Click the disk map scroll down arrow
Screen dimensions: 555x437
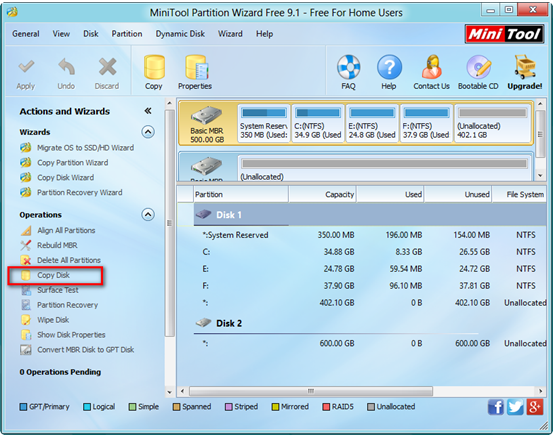540,176
